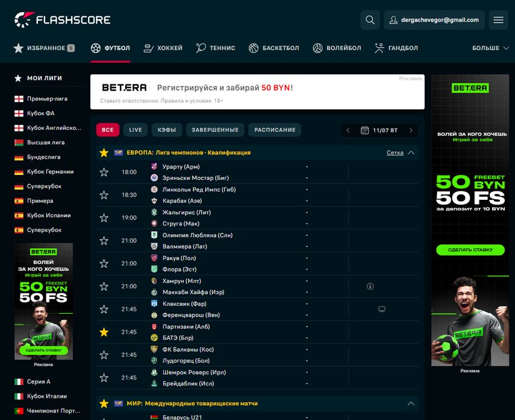515x420 pixels.
Task: Switch to the Хоккей sport tab
Action: (163, 48)
